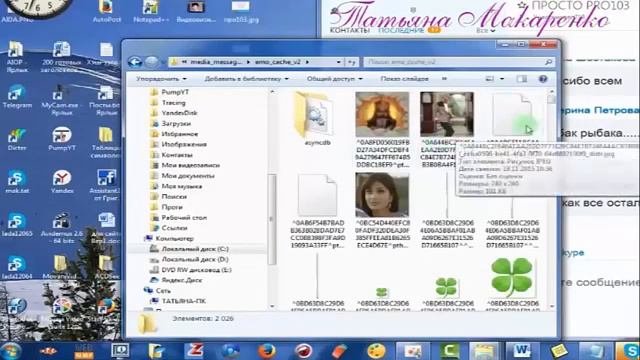Toggle the preview pane icon in Explorer toolbar
This screenshot has height=360, width=640.
pos(522,79)
